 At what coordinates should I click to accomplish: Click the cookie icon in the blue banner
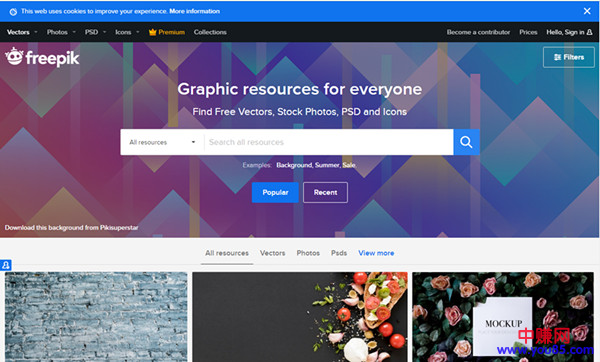(x=13, y=11)
